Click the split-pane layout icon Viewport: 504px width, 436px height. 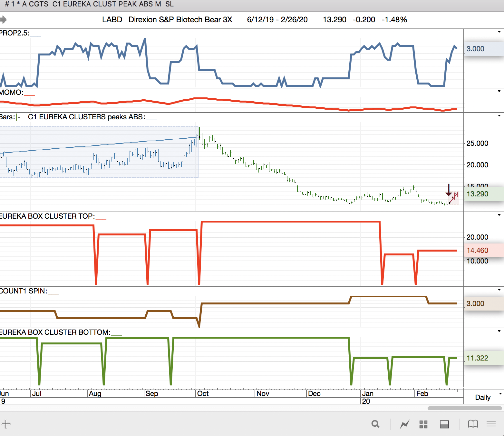coord(444,424)
